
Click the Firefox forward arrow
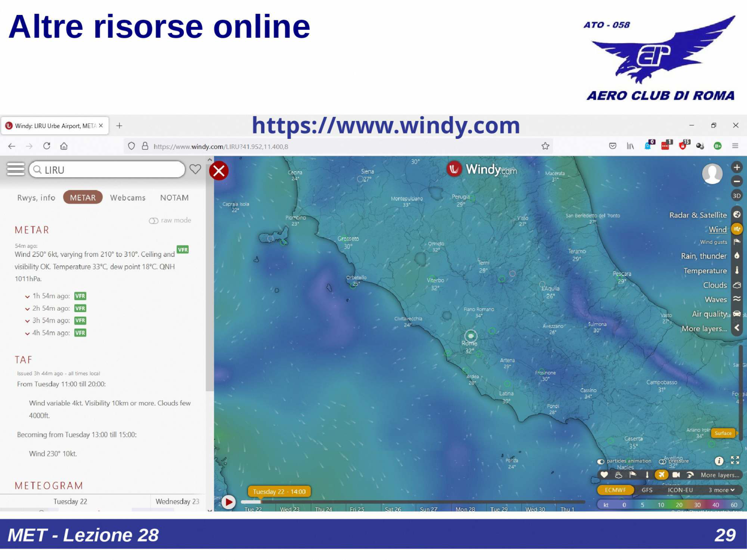(29, 146)
